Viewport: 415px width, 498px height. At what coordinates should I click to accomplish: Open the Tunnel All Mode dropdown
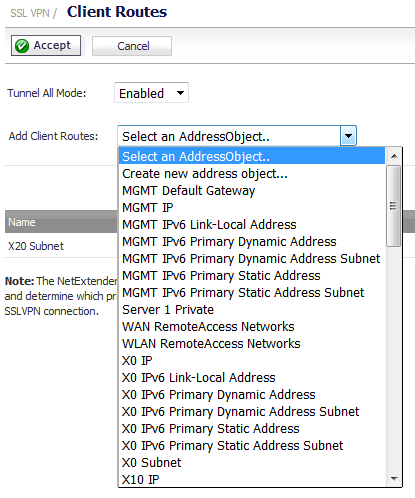[151, 93]
